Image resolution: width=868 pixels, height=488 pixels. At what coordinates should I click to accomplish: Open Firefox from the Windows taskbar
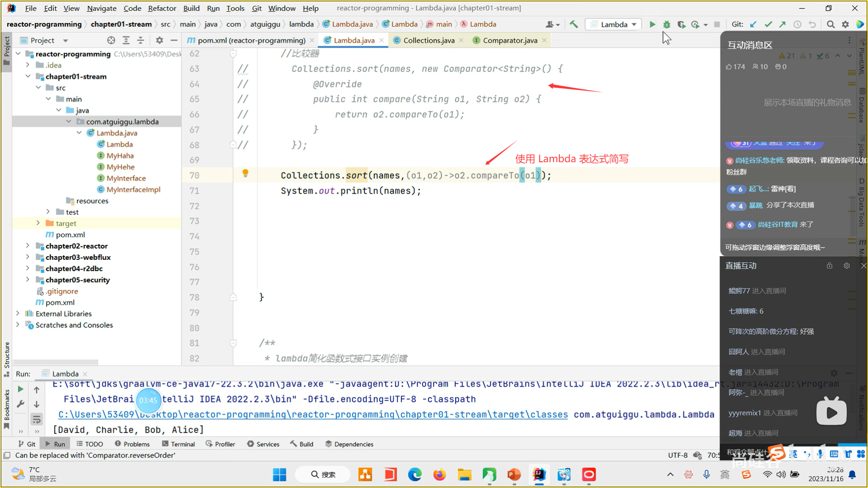(439, 474)
